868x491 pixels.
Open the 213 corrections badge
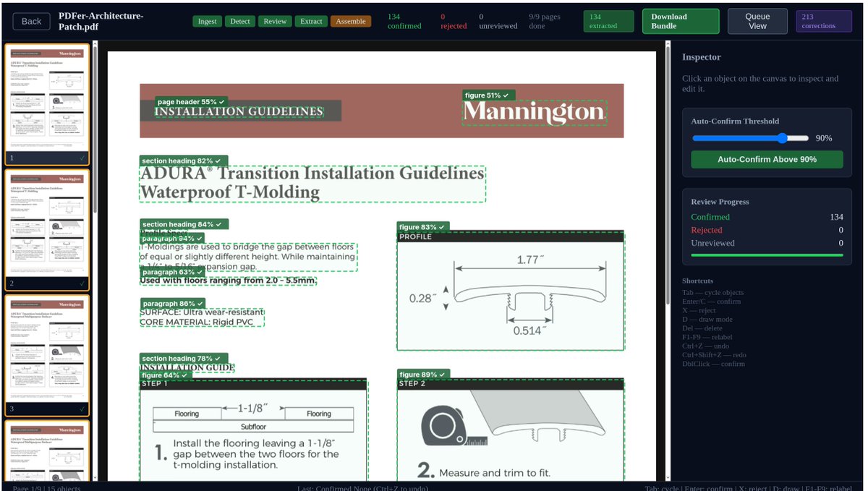point(823,21)
